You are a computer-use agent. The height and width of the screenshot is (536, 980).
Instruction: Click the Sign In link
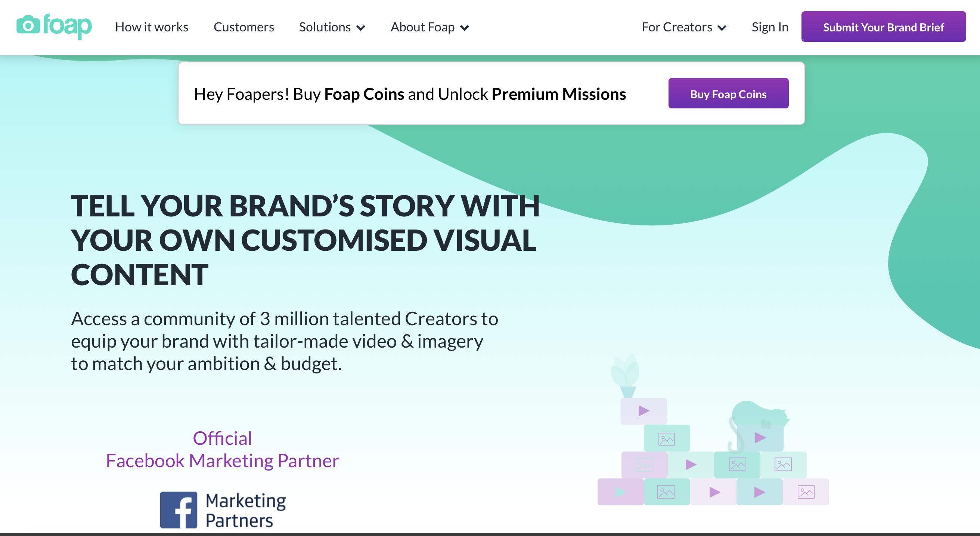[770, 27]
